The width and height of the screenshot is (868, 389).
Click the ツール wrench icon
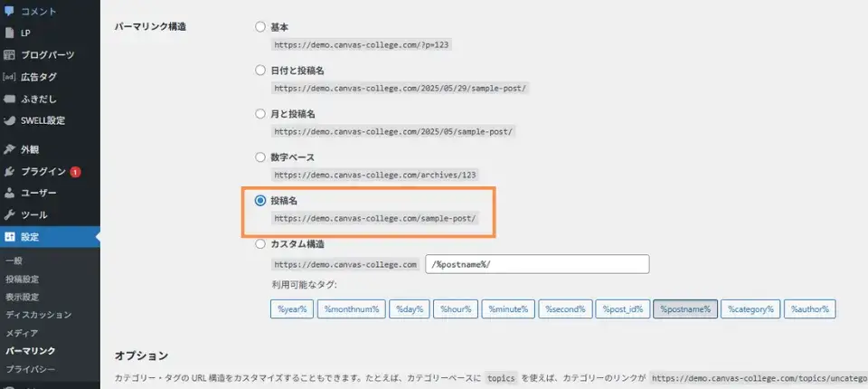[9, 215]
